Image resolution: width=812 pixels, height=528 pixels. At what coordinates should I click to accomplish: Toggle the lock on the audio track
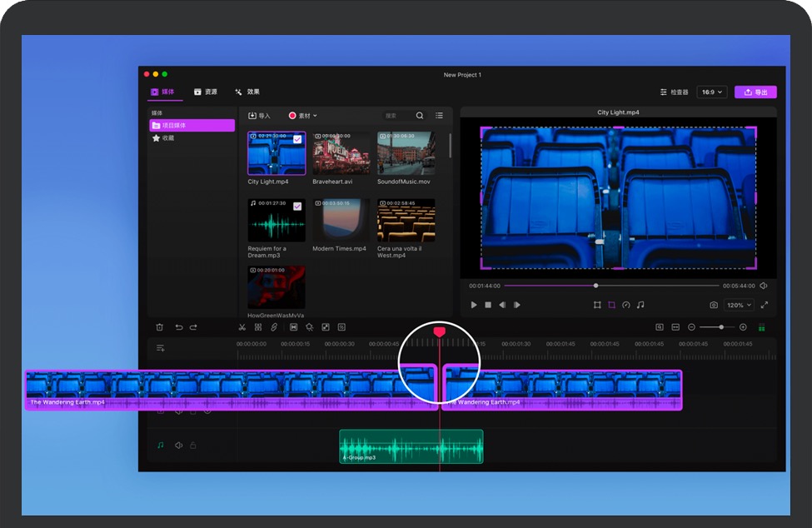192,446
